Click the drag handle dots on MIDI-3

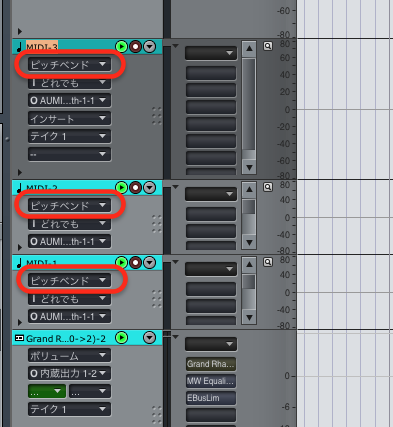pyautogui.click(x=157, y=116)
